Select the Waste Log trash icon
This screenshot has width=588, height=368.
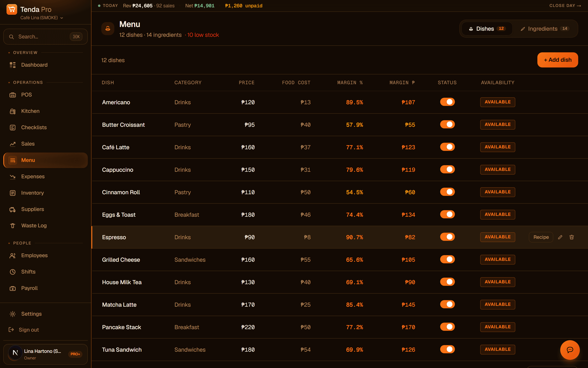pos(13,226)
